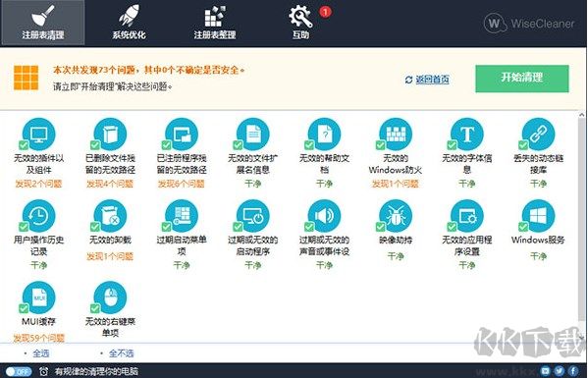Click the WiseCleaner logo
Screen dimensions: 588x378
click(529, 24)
